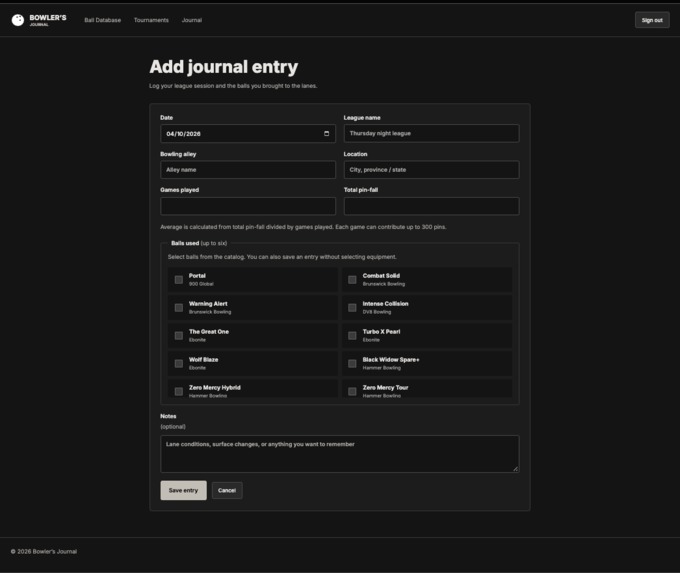Click the Total pin-fall input
680x573 pixels.
[432, 206]
